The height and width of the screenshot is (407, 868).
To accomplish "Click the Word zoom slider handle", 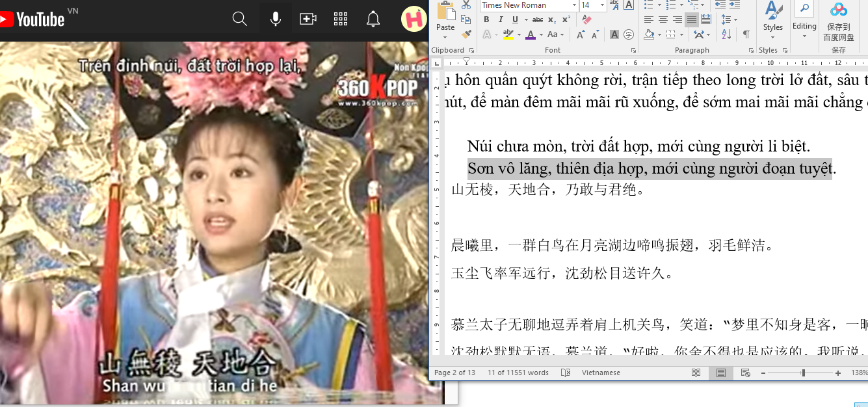I will coord(804,373).
